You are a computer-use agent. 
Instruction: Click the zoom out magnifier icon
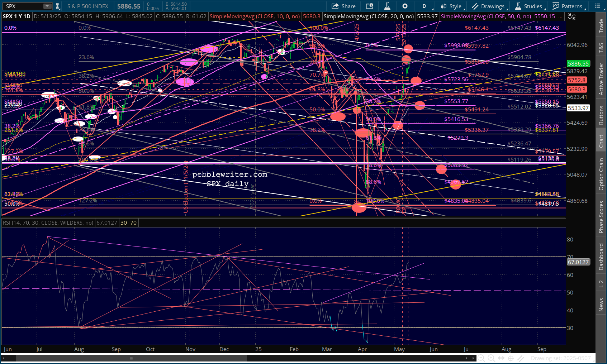point(481,358)
